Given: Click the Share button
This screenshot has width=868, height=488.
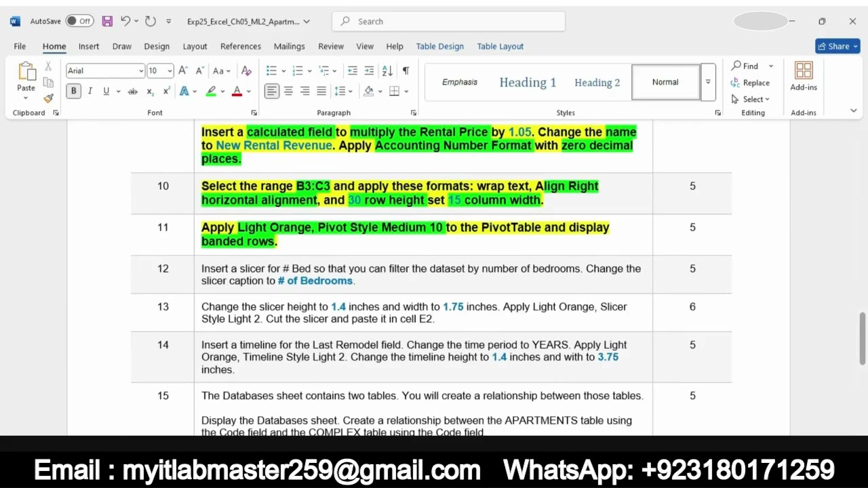Looking at the screenshot, I should point(837,46).
